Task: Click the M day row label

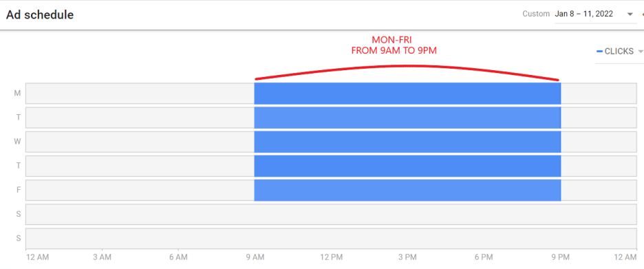Action: coord(17,94)
